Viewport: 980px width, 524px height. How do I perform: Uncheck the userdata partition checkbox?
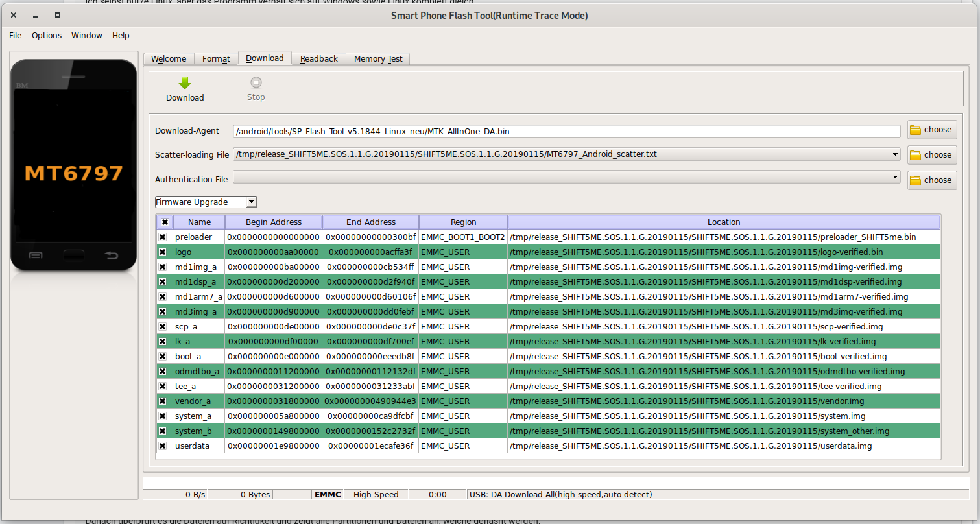(163, 446)
